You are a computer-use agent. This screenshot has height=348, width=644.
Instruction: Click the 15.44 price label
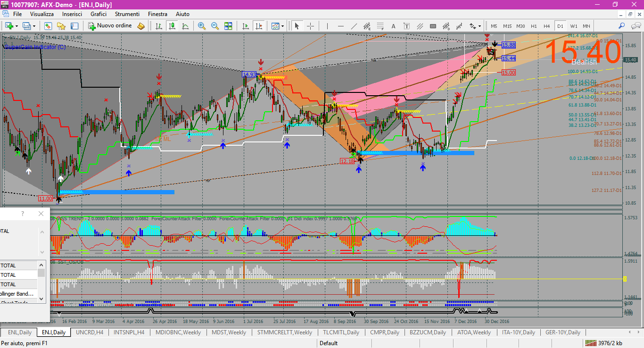point(508,58)
